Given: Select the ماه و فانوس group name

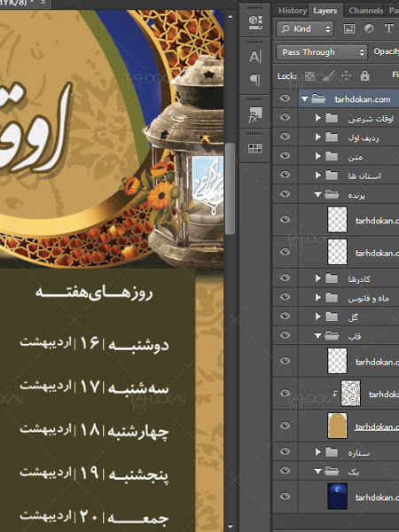Looking at the screenshot, I should coord(369,298).
